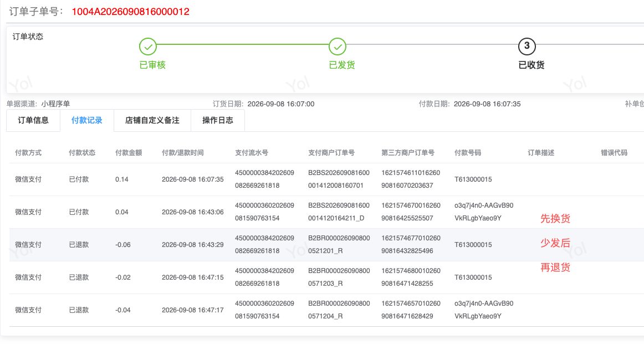
Task: Open the 店铺自定义备注 tab
Action: point(152,120)
